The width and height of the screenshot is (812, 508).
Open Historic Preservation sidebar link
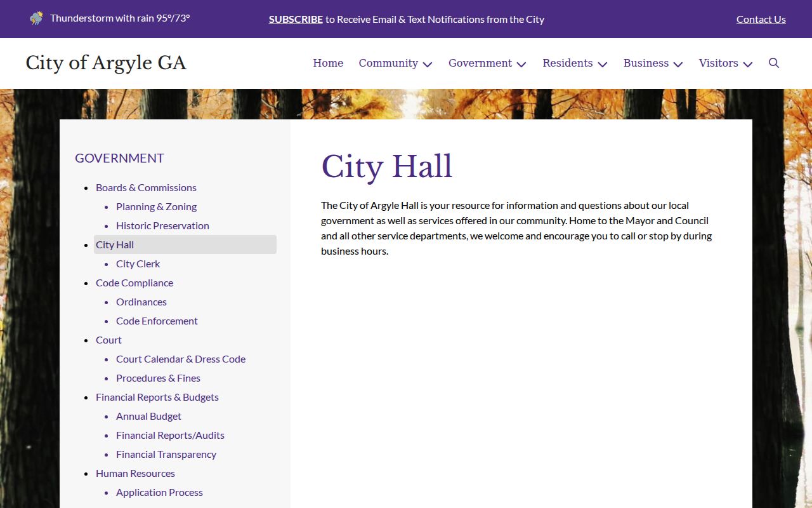(162, 225)
